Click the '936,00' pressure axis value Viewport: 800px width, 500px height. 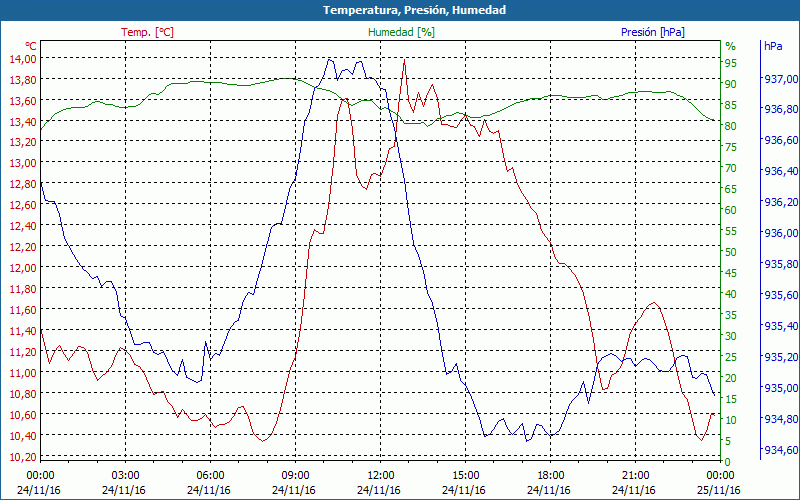(779, 233)
